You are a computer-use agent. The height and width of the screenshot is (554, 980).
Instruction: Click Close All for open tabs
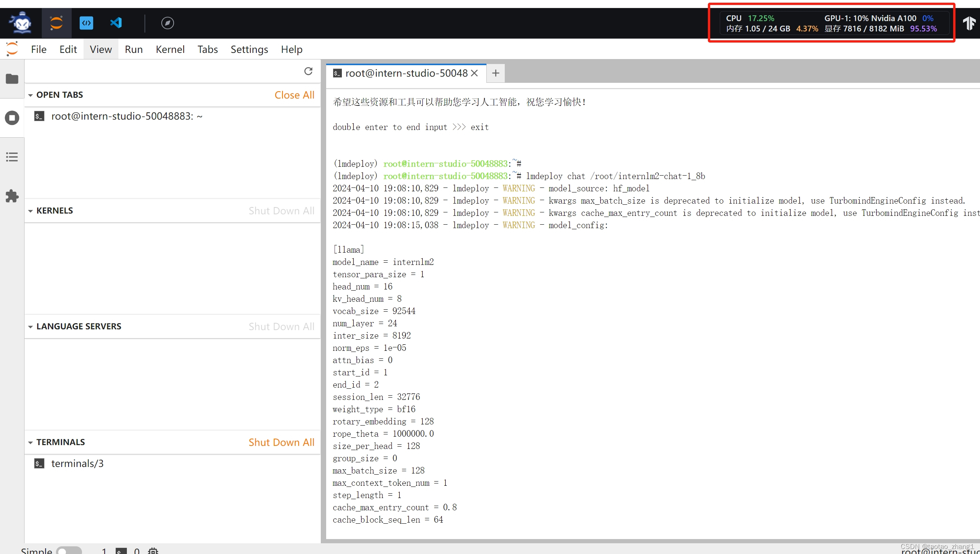click(294, 95)
